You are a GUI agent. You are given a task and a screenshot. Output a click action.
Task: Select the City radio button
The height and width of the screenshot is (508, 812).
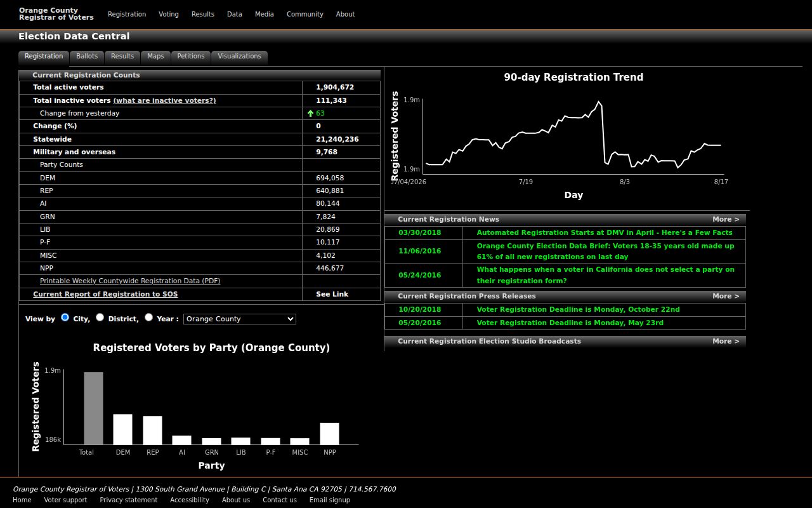tap(65, 317)
